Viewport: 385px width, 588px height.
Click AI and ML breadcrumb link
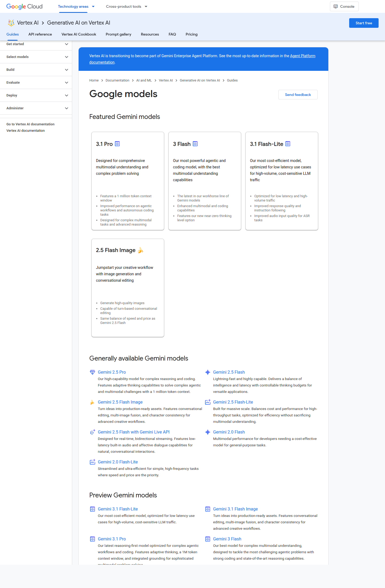(x=144, y=80)
